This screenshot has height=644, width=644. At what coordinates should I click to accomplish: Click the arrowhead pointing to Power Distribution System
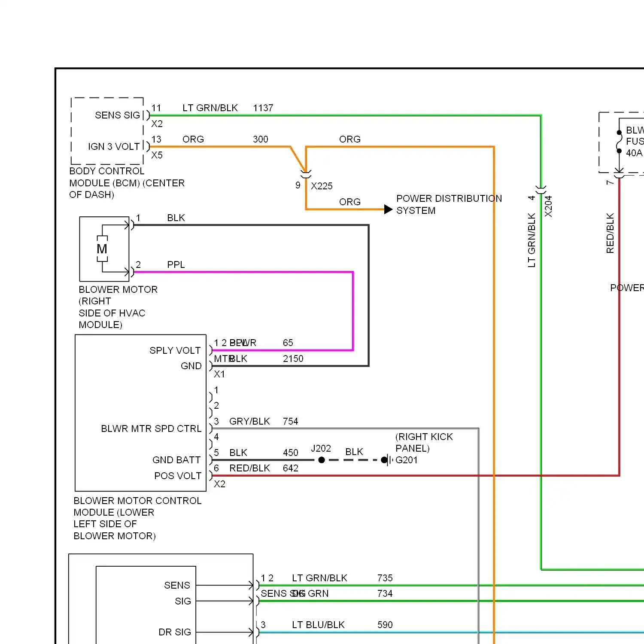[x=388, y=210]
